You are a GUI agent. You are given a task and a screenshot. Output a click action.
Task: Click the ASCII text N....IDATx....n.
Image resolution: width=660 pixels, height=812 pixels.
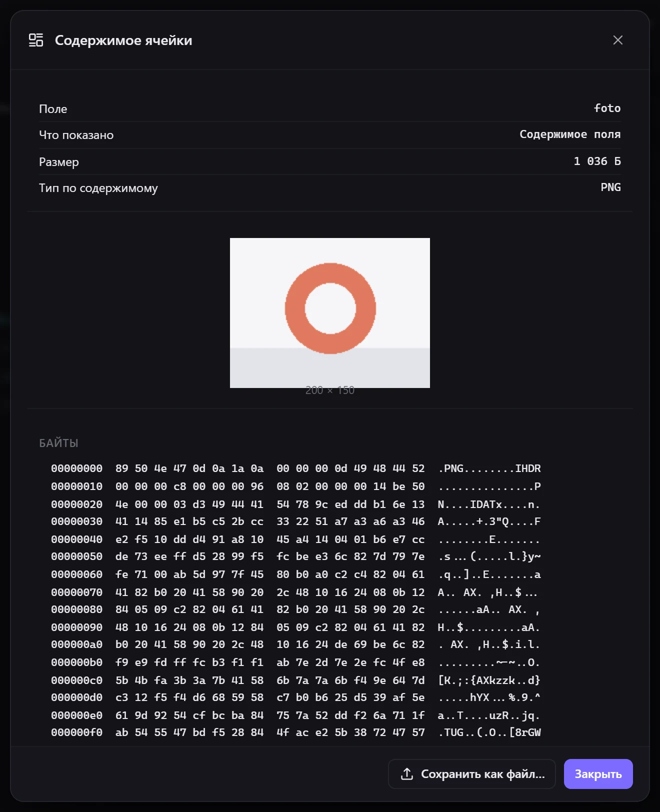489,504
